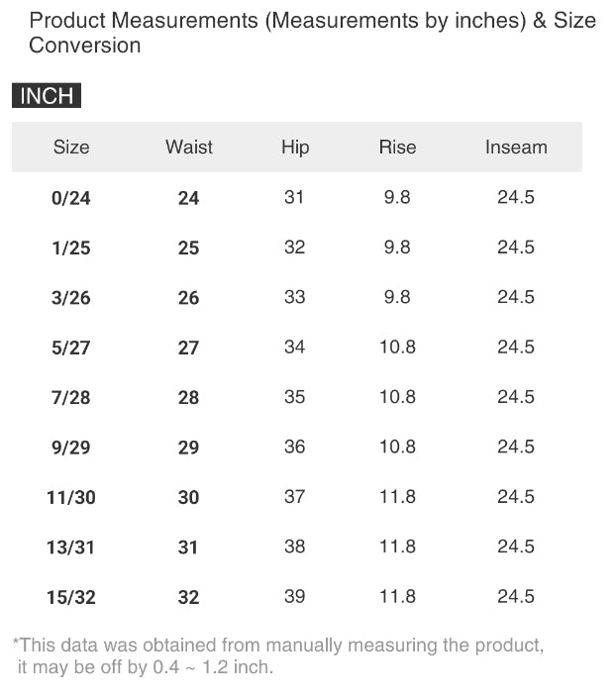Select the 5/27 size row label
The height and width of the screenshot is (699, 616).
pyautogui.click(x=71, y=348)
